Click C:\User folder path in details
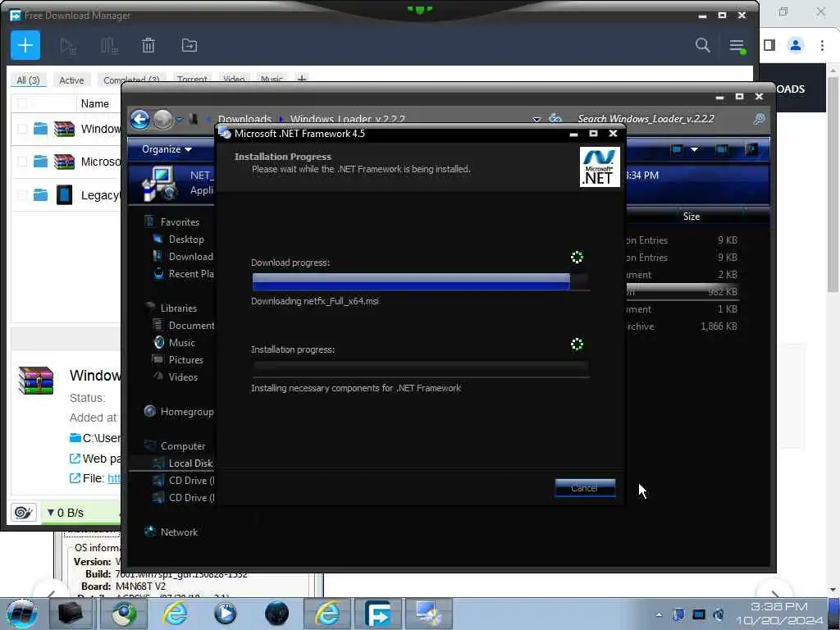The width and height of the screenshot is (840, 630). coord(95,438)
